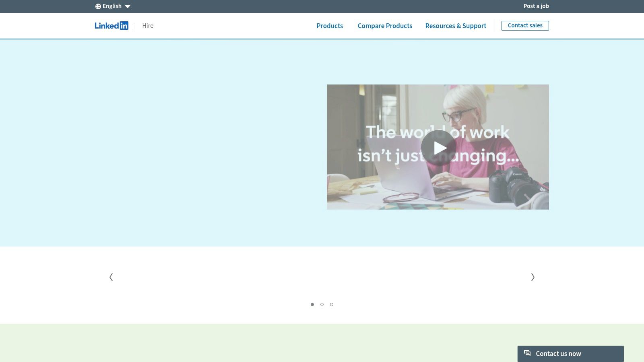Go to previous slide with left arrow
Image resolution: width=644 pixels, height=362 pixels.
[x=111, y=277]
